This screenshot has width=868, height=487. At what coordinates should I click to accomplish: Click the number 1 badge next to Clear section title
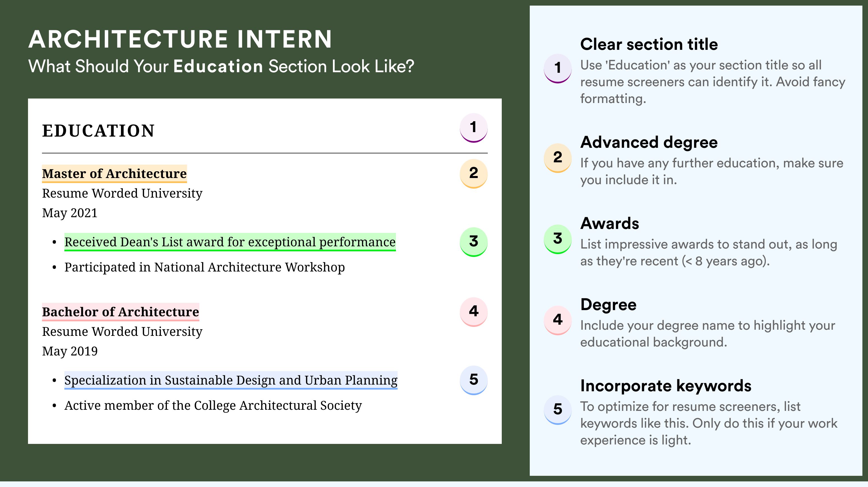pyautogui.click(x=558, y=68)
